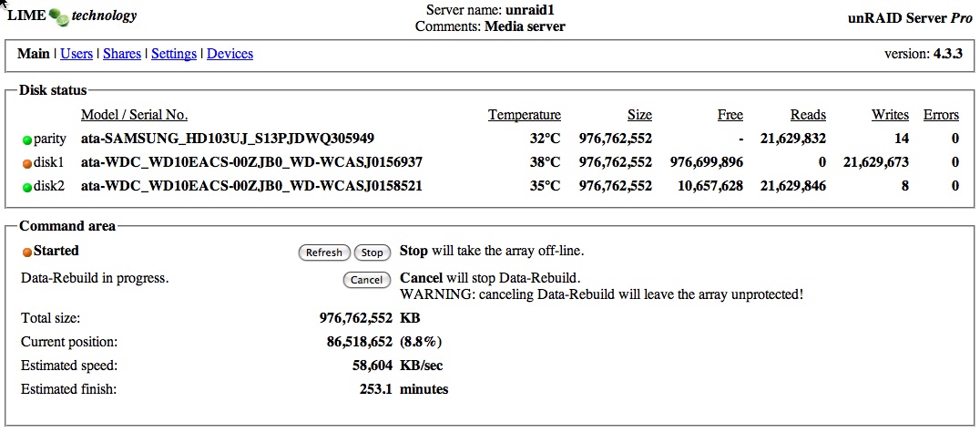Screen dimensions: 980x433
Task: Click the Total size value 976,762,552
Action: pyautogui.click(x=355, y=318)
